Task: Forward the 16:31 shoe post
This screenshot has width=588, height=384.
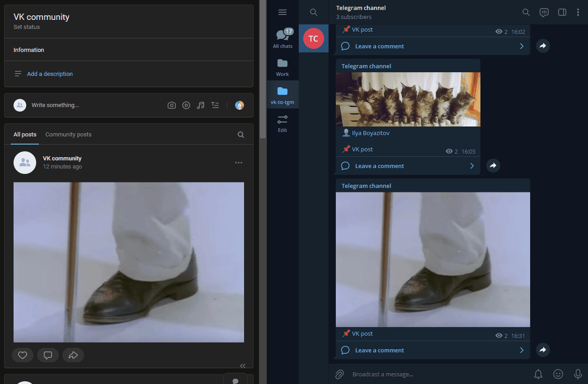Action: click(543, 350)
